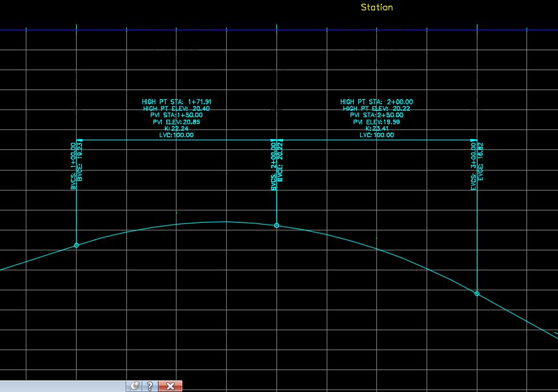Click the red X icon to dismiss
Image resolution: width=558 pixels, height=392 pixels.
tap(169, 386)
